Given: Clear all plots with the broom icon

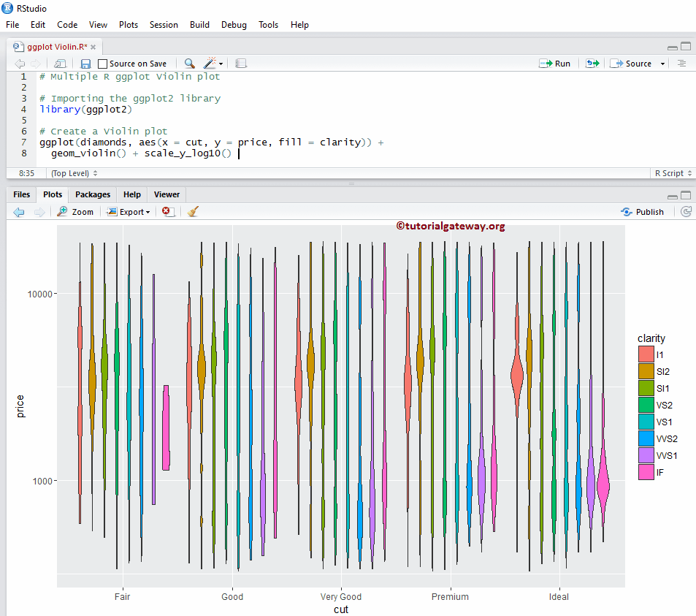Looking at the screenshot, I should [193, 211].
